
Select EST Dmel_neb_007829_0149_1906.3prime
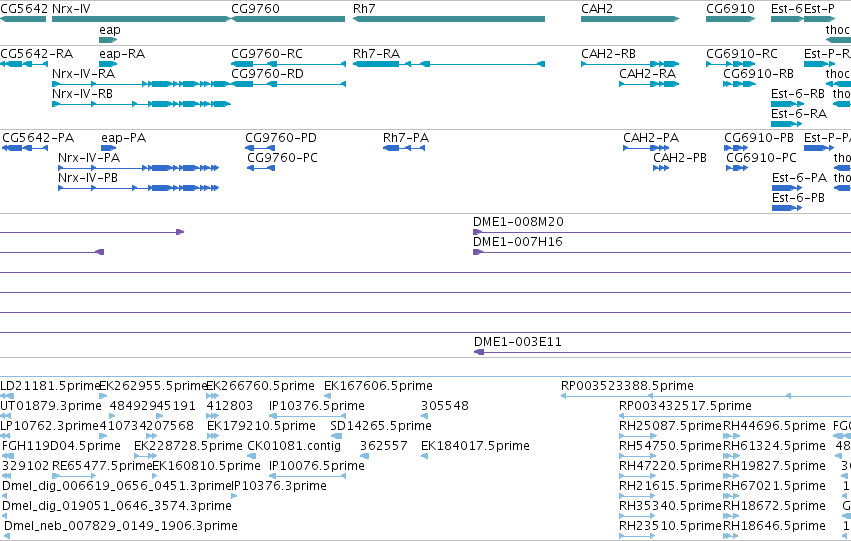(121, 526)
